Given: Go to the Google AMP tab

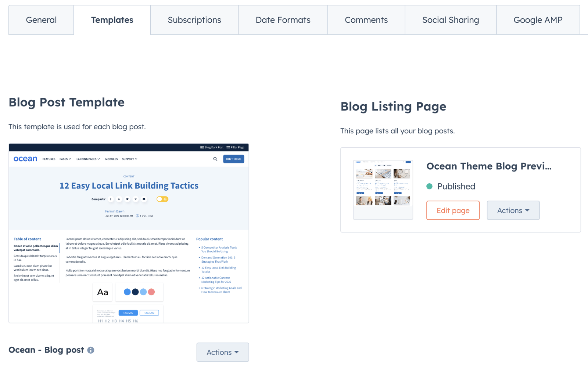Looking at the screenshot, I should (538, 20).
